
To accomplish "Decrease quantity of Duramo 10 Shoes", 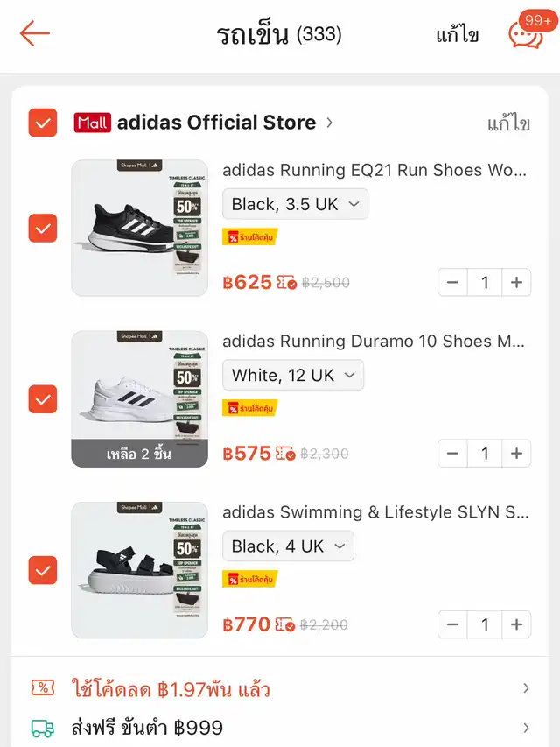I will click(x=452, y=454).
